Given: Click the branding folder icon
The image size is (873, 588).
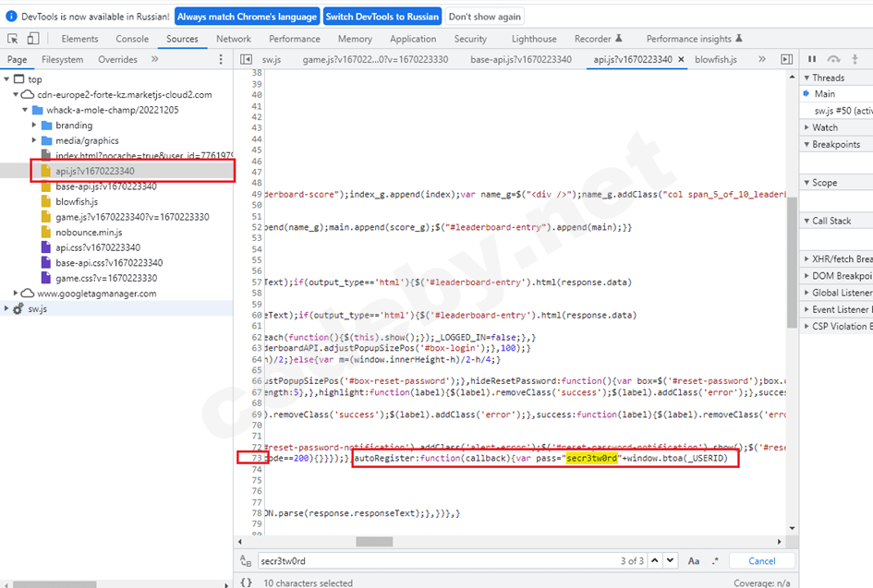Looking at the screenshot, I should point(47,126).
